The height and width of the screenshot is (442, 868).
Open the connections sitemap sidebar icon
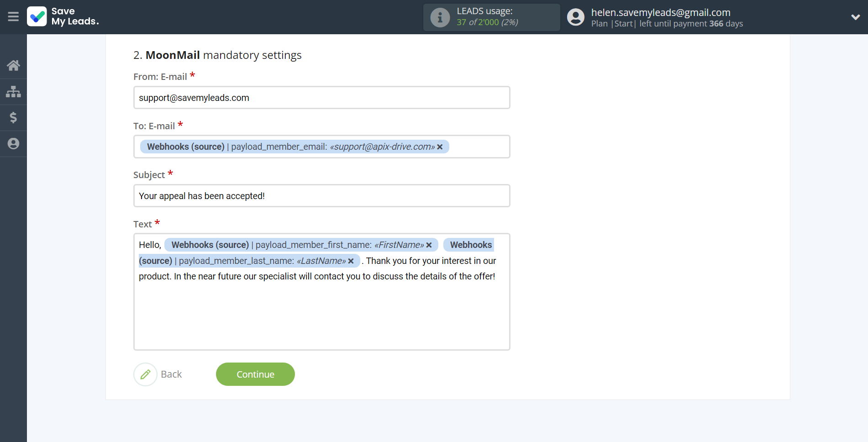[13, 92]
